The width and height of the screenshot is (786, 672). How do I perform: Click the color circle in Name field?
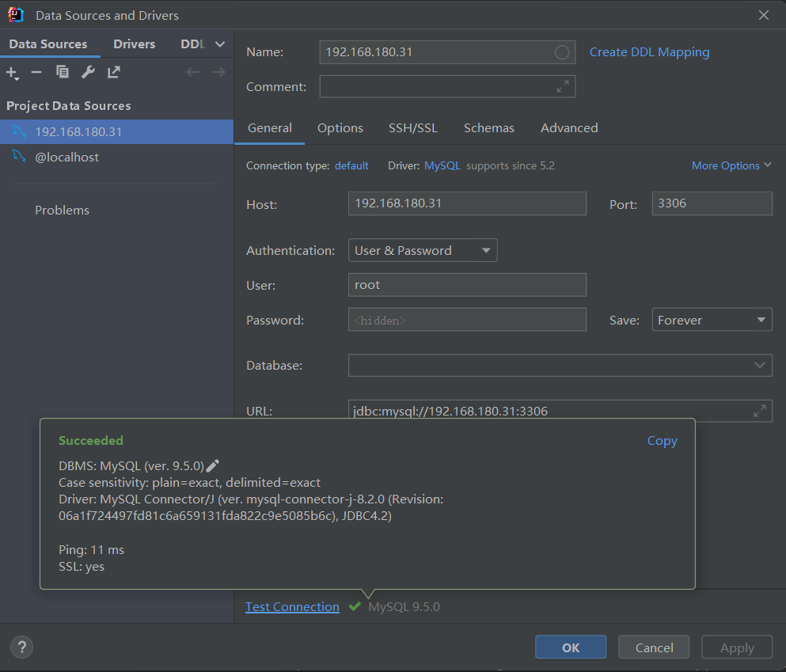click(x=561, y=52)
